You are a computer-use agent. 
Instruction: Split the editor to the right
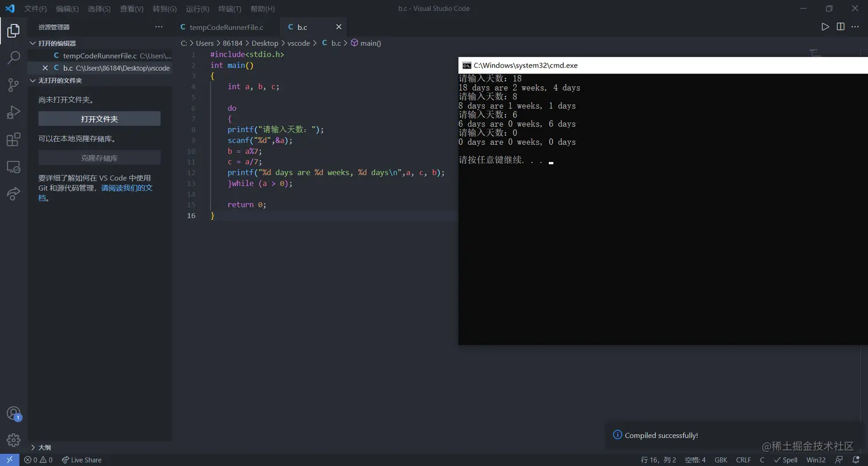(840, 26)
